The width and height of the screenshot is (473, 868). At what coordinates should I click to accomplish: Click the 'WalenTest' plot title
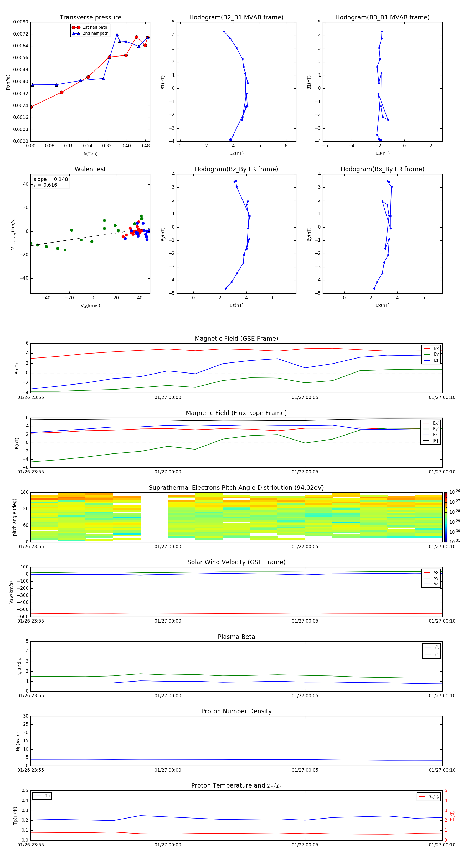(x=90, y=169)
